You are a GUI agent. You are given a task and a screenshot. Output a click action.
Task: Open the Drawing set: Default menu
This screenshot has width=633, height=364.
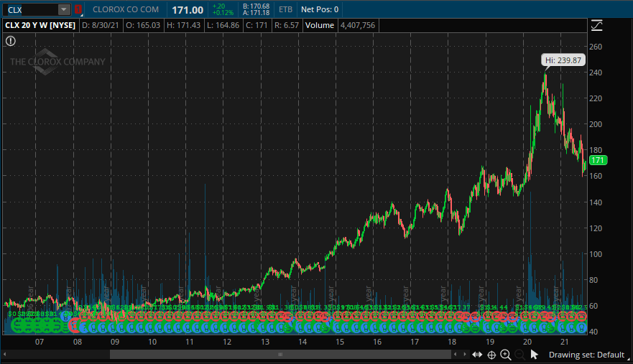[x=586, y=355]
